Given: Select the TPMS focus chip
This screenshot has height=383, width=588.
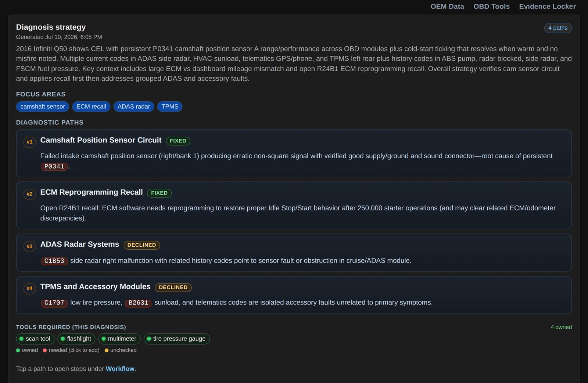Looking at the screenshot, I should (170, 106).
